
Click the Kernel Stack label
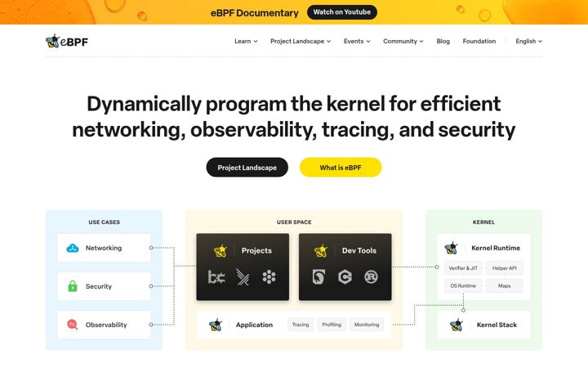pyautogui.click(x=497, y=325)
